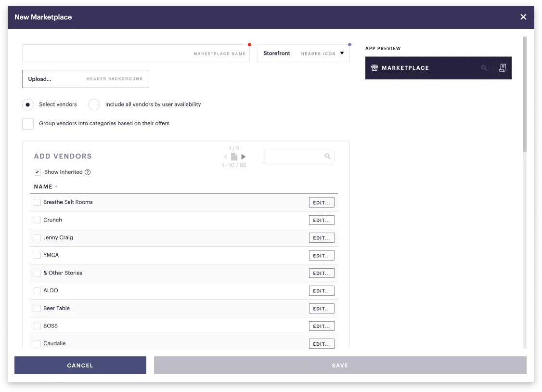Sort vendors by the NAME column
Viewport: 542px width, 392px height.
46,187
